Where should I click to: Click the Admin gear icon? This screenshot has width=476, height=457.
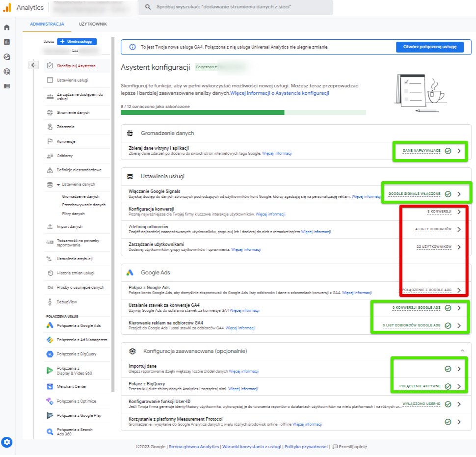(7, 443)
